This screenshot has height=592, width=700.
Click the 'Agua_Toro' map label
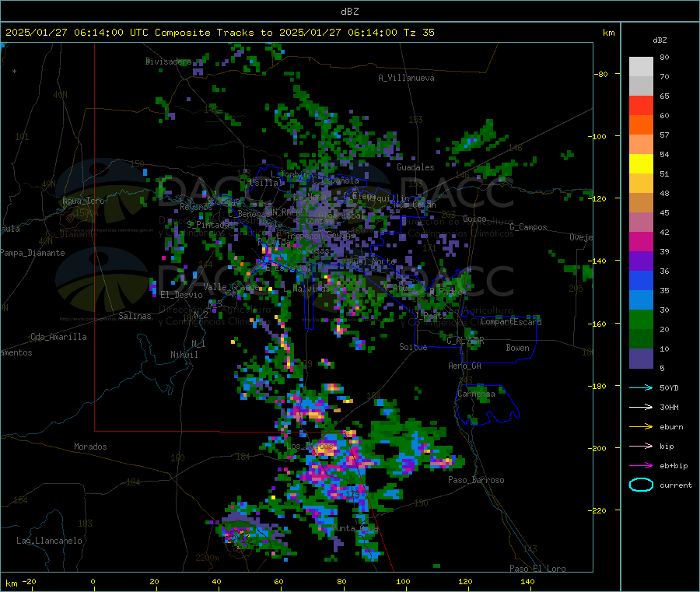coord(83,201)
